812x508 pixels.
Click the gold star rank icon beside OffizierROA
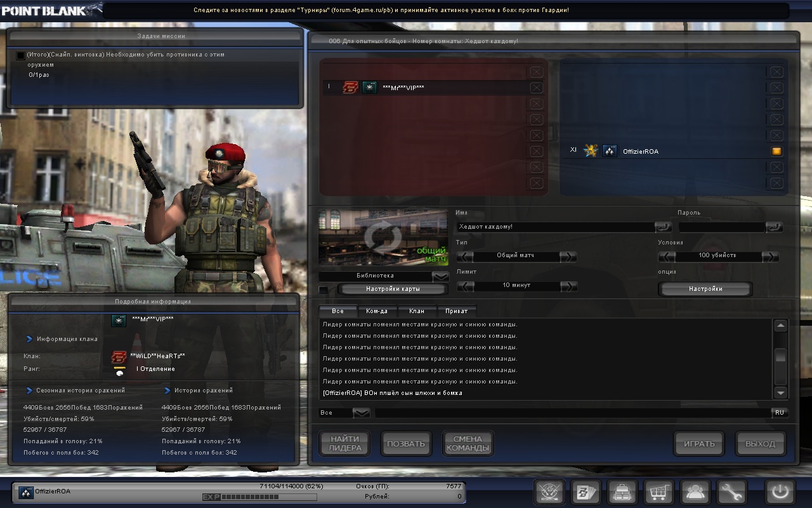pyautogui.click(x=591, y=151)
